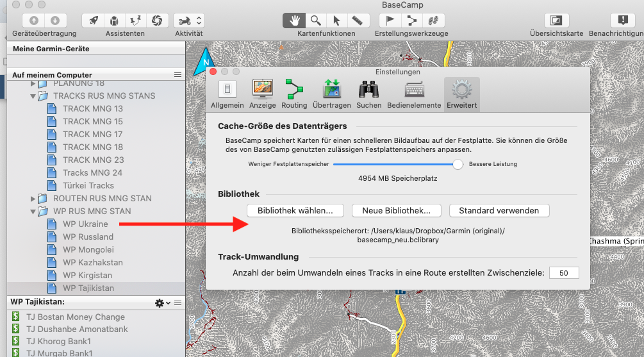Click Bibliothek wählen button
Viewport: 644px width, 357px height.
[x=295, y=211]
